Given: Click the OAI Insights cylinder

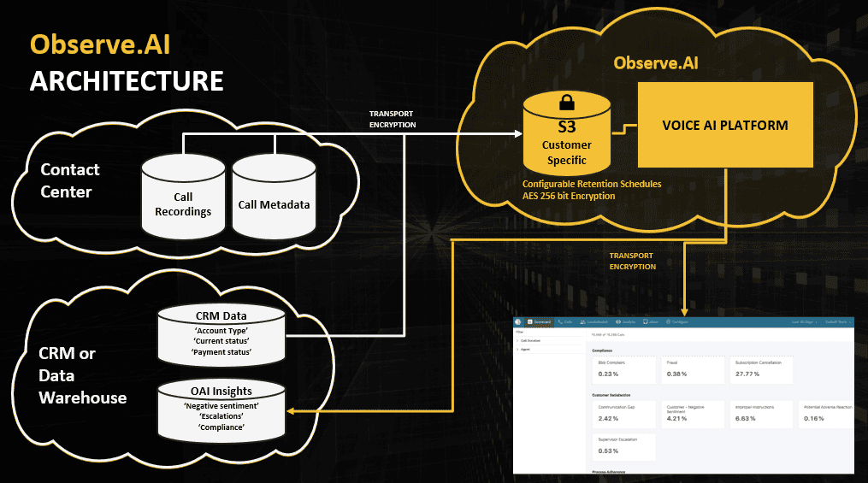Looking at the screenshot, I should coord(221,410).
